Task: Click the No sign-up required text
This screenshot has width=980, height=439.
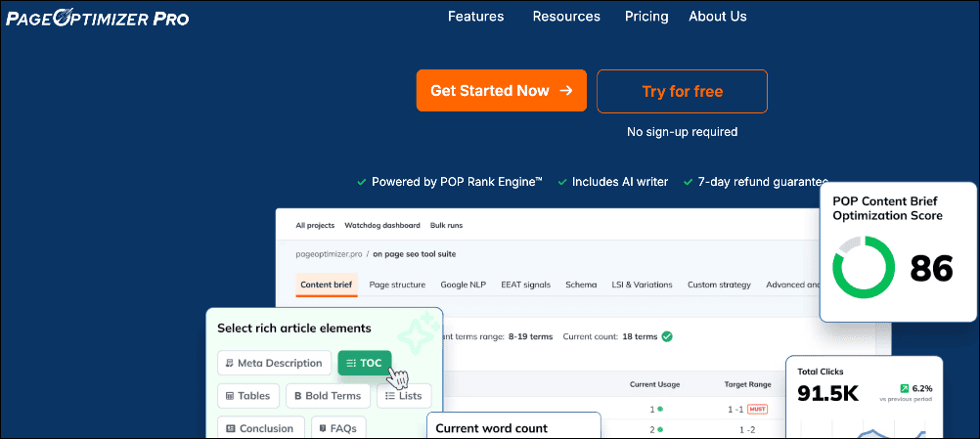Action: (682, 132)
